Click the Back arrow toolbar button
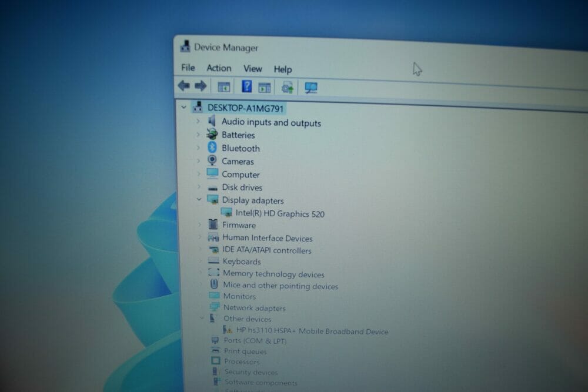 pyautogui.click(x=183, y=86)
